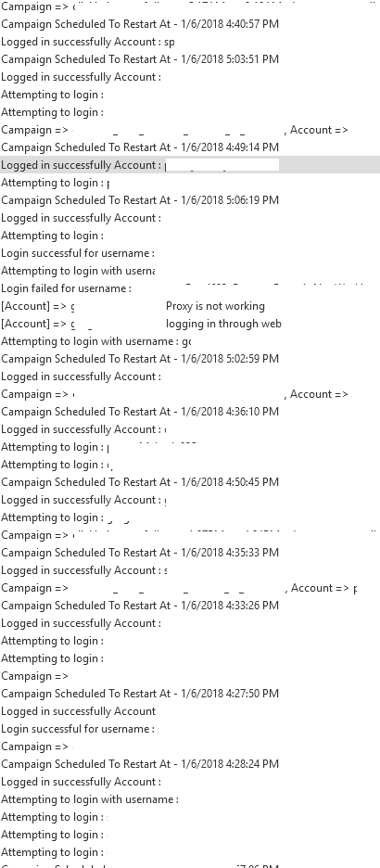Click the highlighted Logged in successfully row
This screenshot has width=380, height=868.
click(190, 165)
